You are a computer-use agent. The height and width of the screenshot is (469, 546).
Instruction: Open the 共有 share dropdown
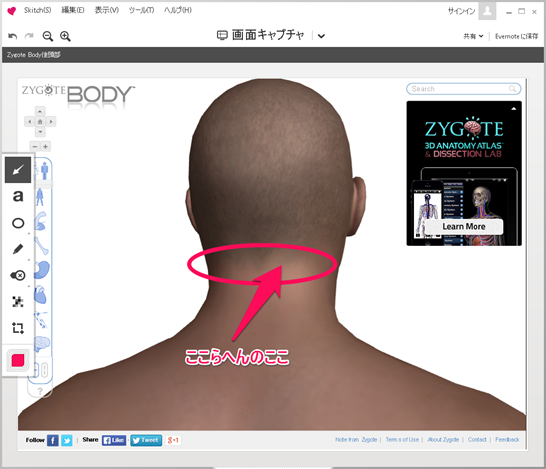473,36
